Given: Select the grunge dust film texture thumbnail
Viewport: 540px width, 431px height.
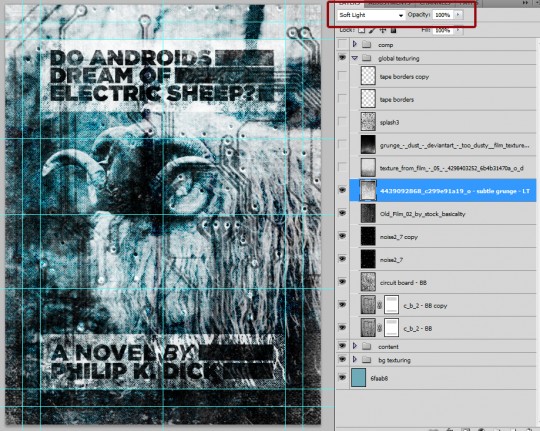Looking at the screenshot, I should (x=368, y=145).
